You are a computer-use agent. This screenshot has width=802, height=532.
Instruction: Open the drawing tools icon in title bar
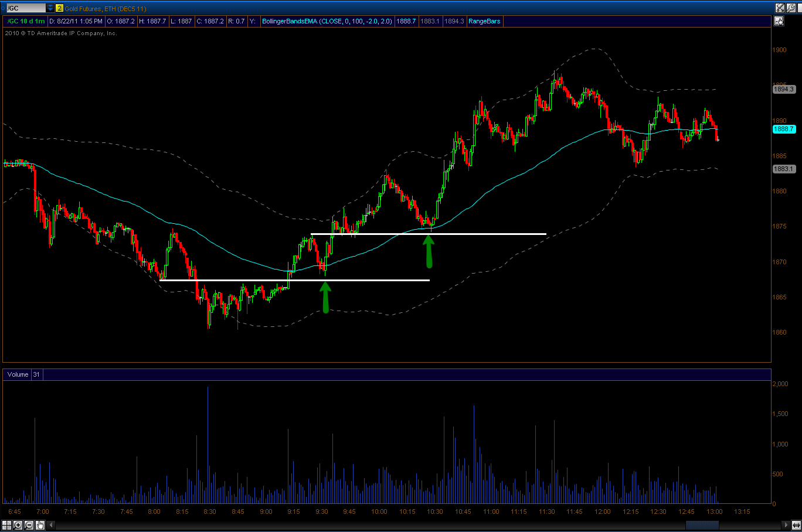click(x=780, y=8)
